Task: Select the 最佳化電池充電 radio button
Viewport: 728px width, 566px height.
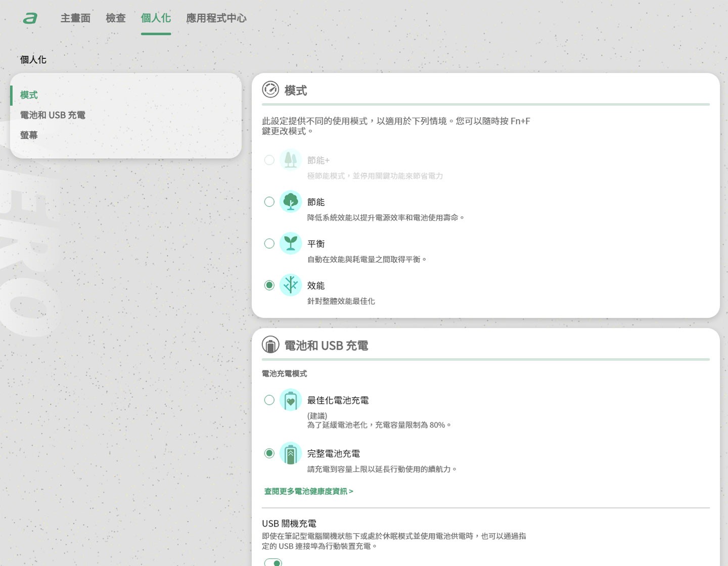Action: point(269,400)
